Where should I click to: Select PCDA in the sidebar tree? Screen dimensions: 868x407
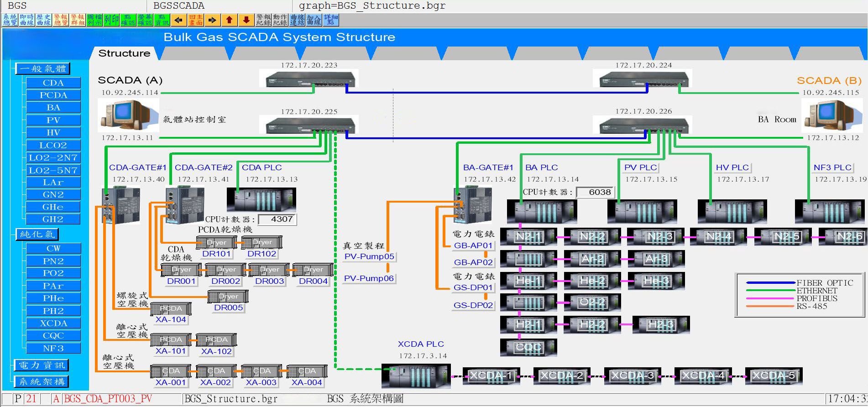(53, 95)
